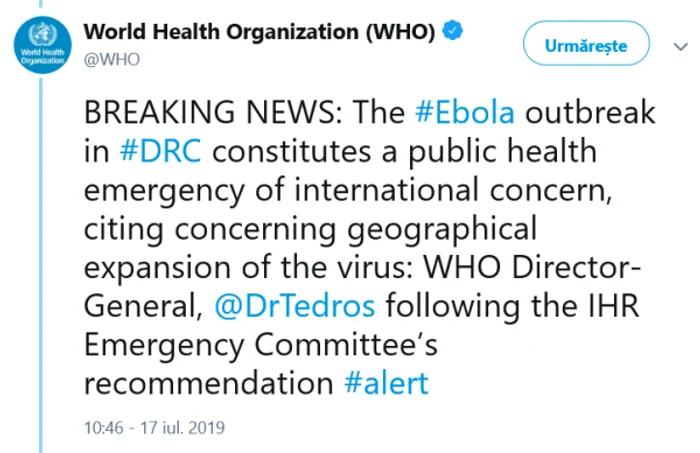
Task: Open the tweet timestamp 10:46 - 17 iul. 2019
Action: [154, 428]
